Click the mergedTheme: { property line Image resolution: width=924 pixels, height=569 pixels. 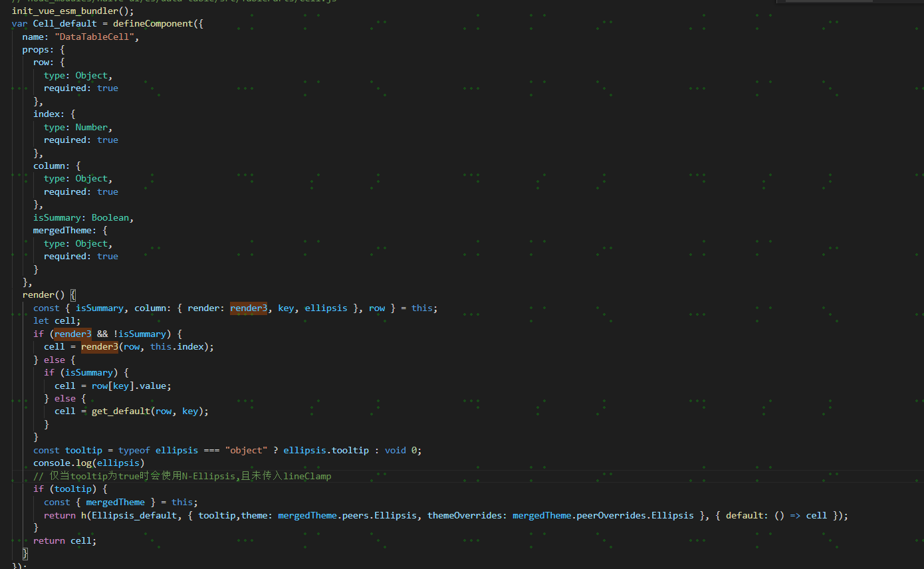[70, 231]
